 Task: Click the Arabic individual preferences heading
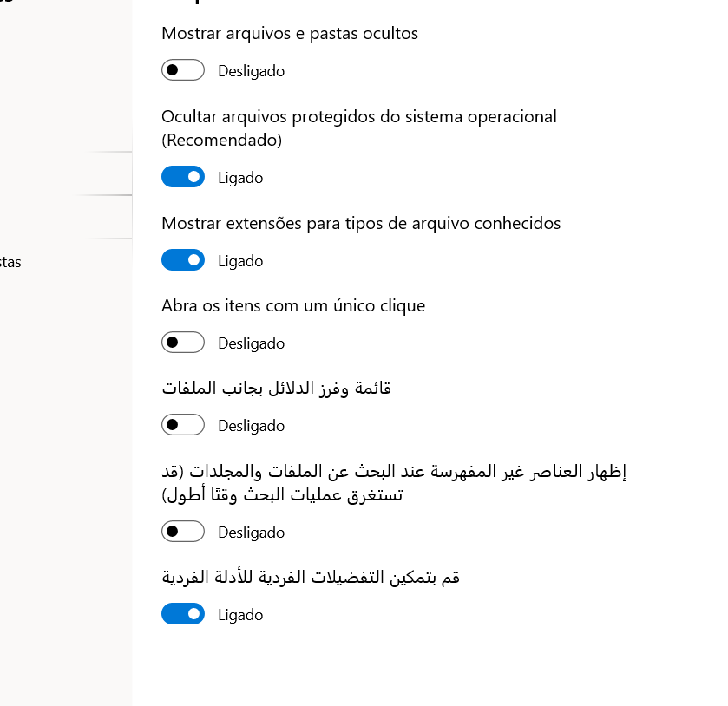tap(310, 576)
